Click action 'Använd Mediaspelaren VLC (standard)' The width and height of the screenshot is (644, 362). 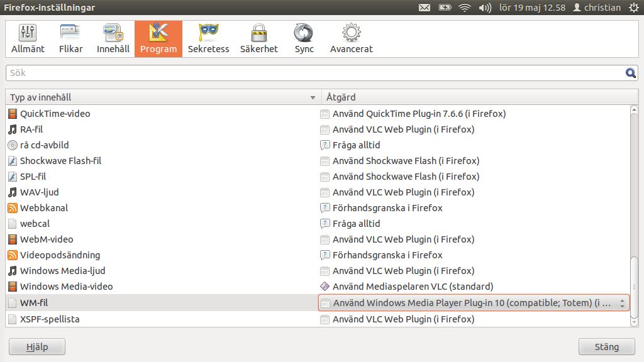coord(413,287)
